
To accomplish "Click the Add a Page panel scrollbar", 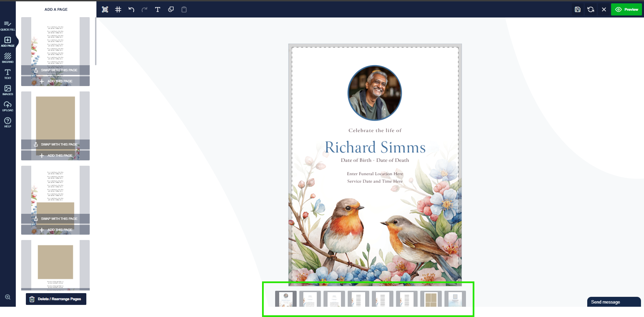I will pyautogui.click(x=96, y=41).
